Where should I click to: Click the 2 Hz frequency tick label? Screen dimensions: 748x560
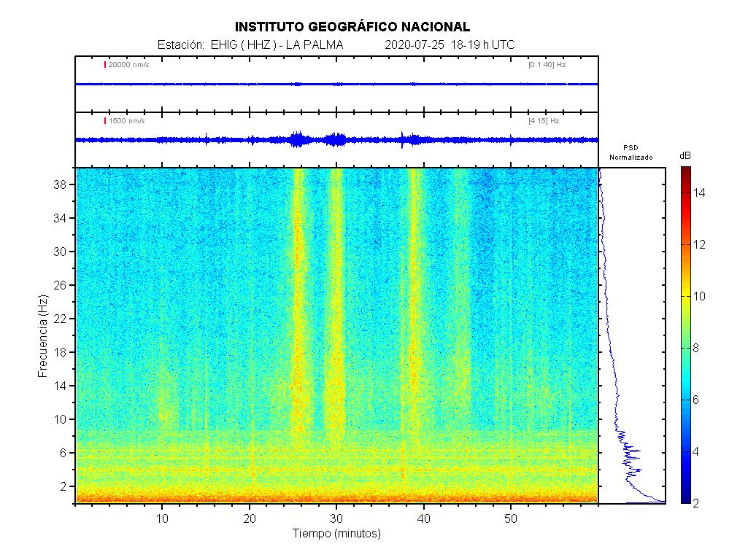pyautogui.click(x=63, y=486)
